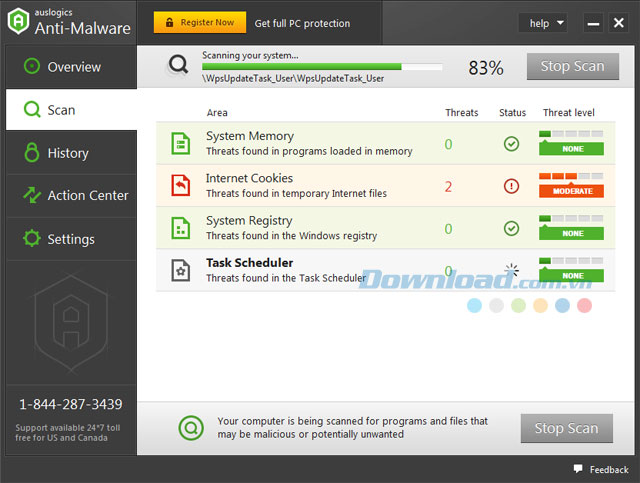Image resolution: width=640 pixels, height=483 pixels.
Task: Click the magnifier icon beside scan progress
Action: coord(179,65)
